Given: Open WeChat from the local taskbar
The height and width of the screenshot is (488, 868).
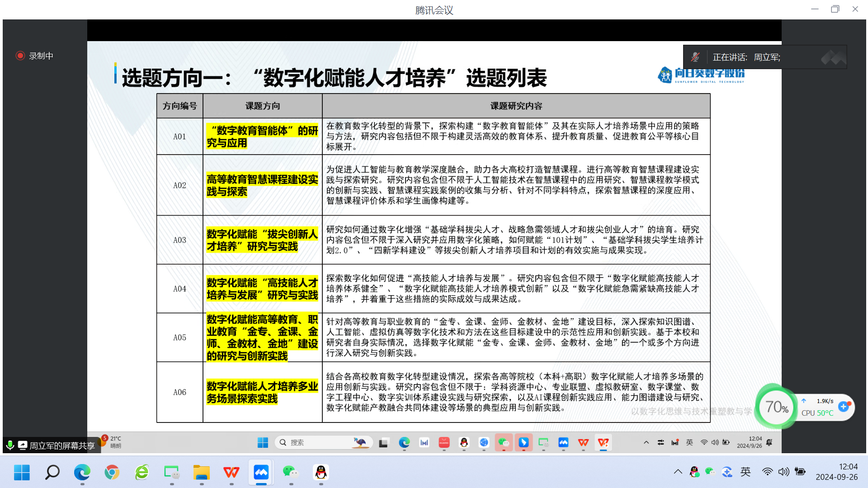Looking at the screenshot, I should [x=291, y=473].
